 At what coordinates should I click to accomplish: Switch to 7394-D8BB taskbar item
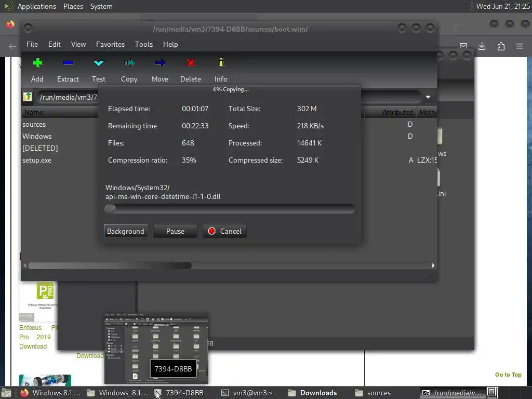179,393
